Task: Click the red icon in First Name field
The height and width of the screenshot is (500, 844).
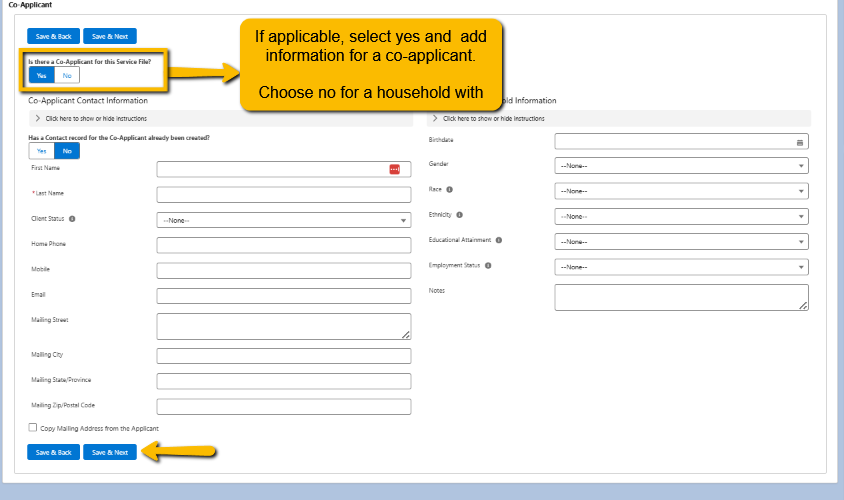Action: (x=394, y=169)
